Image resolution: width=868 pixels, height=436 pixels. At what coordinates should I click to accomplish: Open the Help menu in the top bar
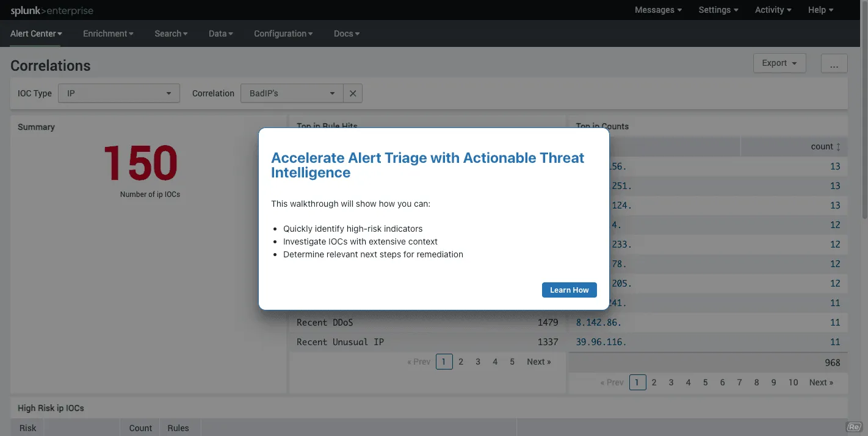820,10
